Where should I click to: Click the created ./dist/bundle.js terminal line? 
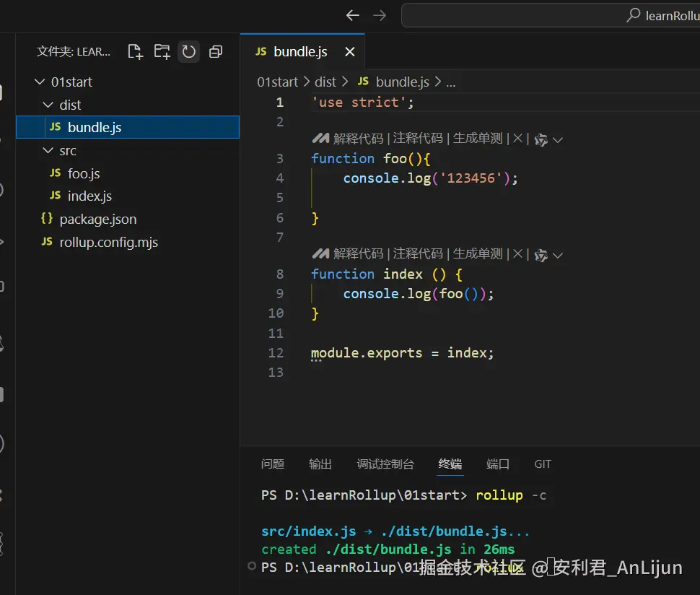pos(388,549)
